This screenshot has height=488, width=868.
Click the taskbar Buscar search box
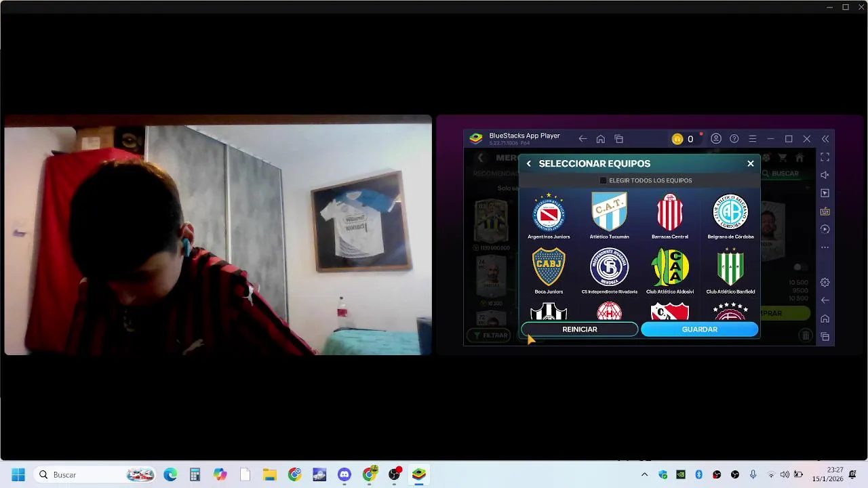pos(95,474)
